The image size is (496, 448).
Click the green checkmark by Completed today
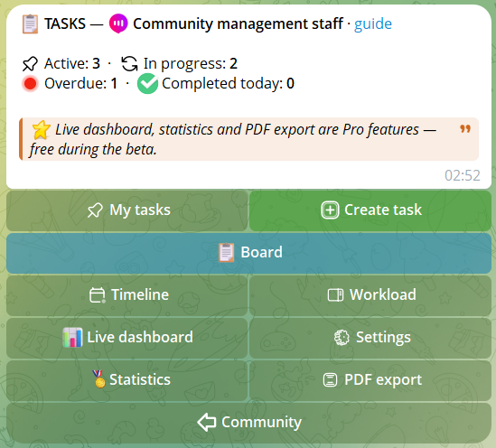pos(147,84)
